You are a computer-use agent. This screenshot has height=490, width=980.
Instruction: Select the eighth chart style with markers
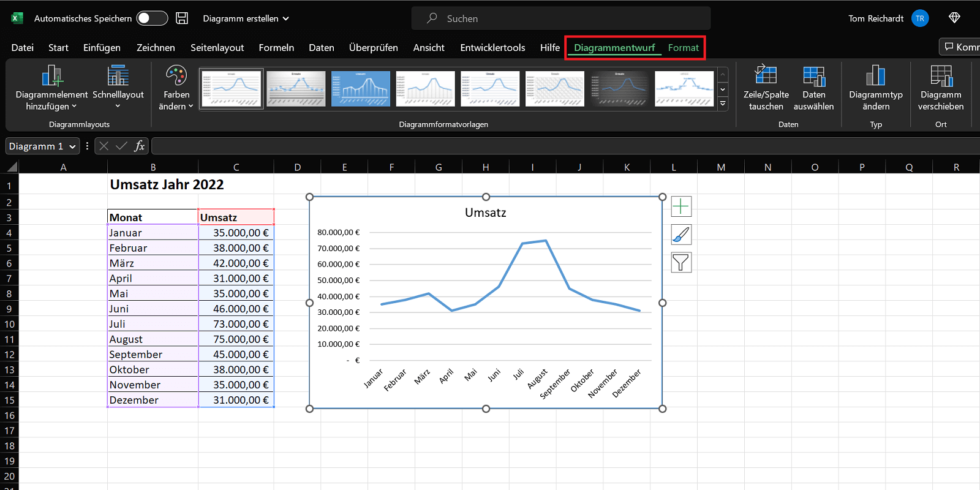684,88
